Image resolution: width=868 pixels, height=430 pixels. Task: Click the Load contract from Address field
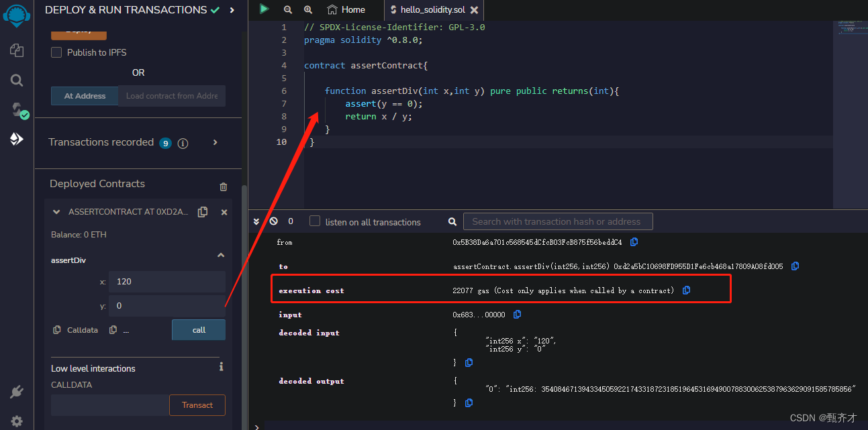[x=172, y=96]
